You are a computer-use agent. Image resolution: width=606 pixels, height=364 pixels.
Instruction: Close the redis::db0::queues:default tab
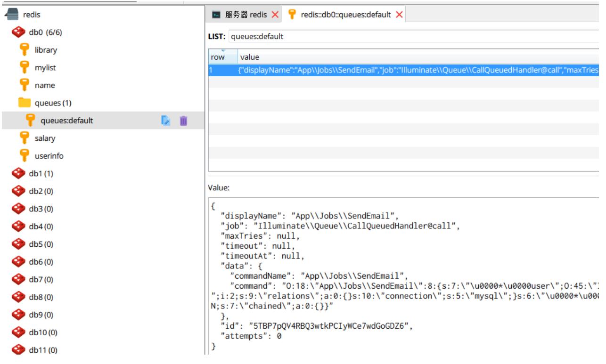coord(399,15)
